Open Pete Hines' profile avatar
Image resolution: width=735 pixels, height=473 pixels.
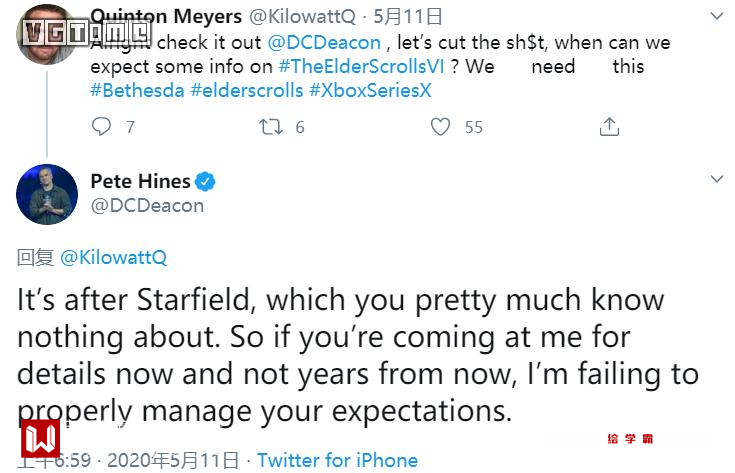point(47,194)
